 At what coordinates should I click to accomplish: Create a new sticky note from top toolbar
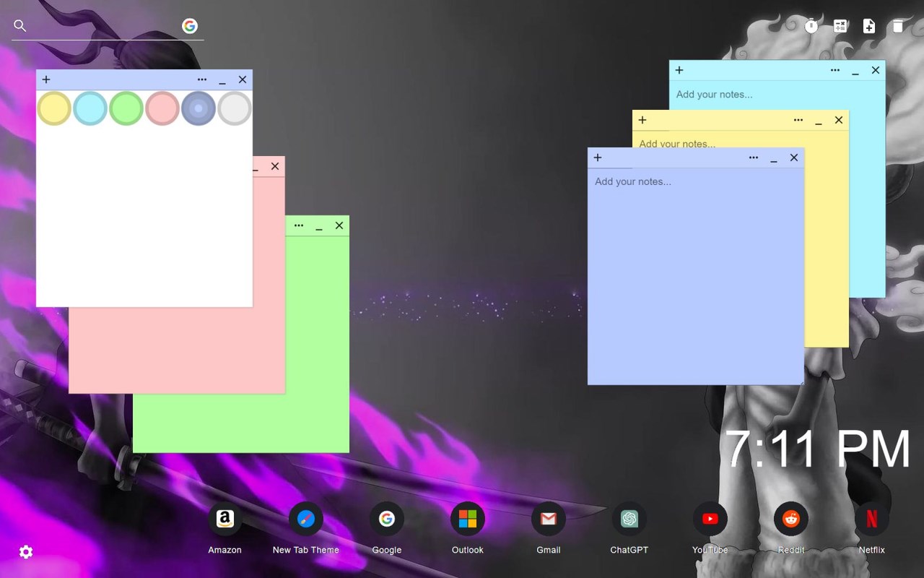869,26
